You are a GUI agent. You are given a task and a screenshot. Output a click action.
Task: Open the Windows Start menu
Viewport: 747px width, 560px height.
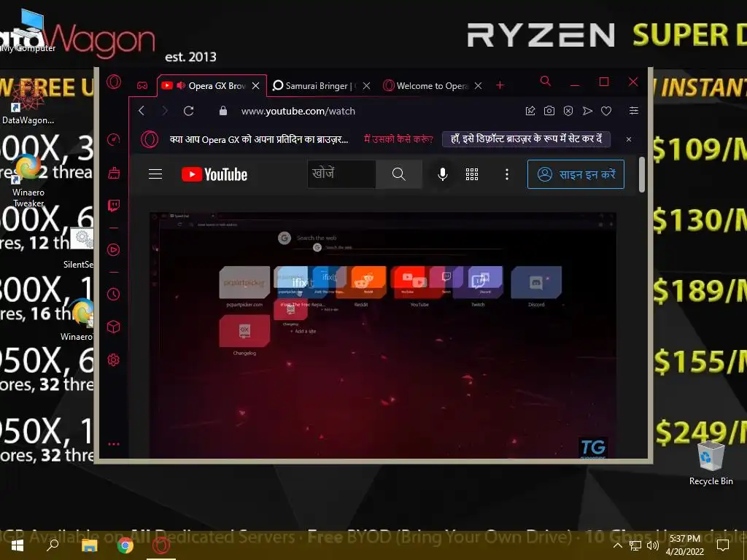pyautogui.click(x=18, y=545)
